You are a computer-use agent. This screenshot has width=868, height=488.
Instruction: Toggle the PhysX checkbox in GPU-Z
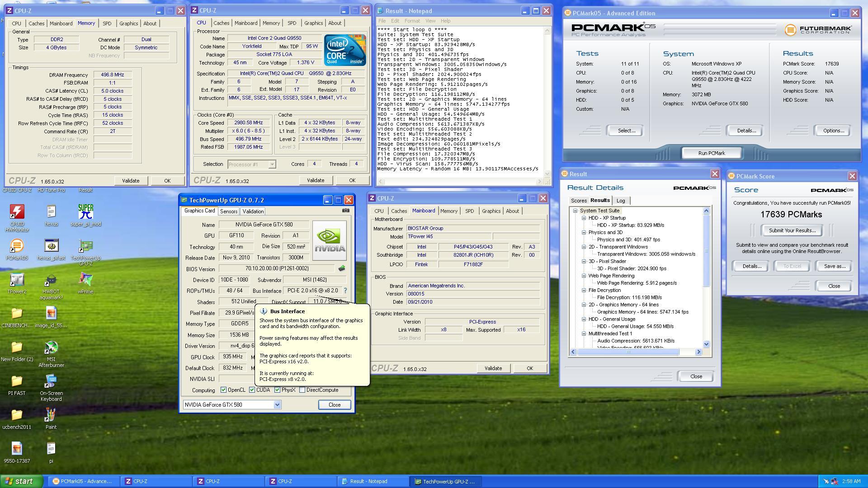point(277,390)
